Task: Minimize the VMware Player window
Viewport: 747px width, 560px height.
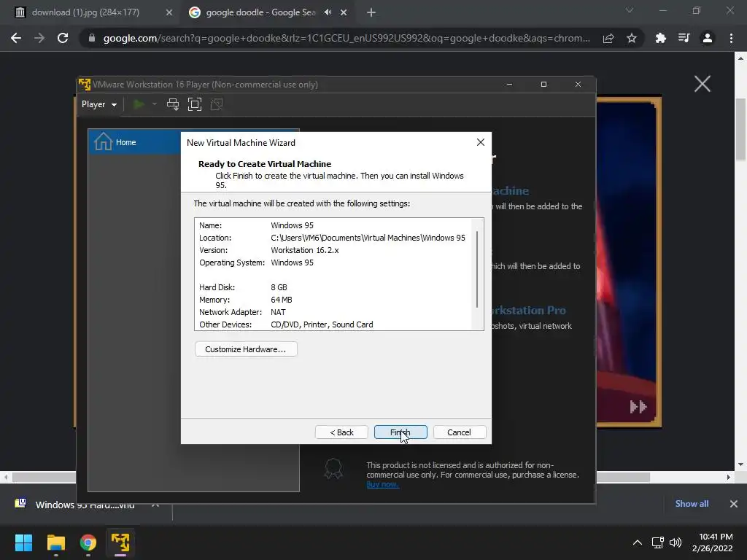Action: [x=509, y=85]
